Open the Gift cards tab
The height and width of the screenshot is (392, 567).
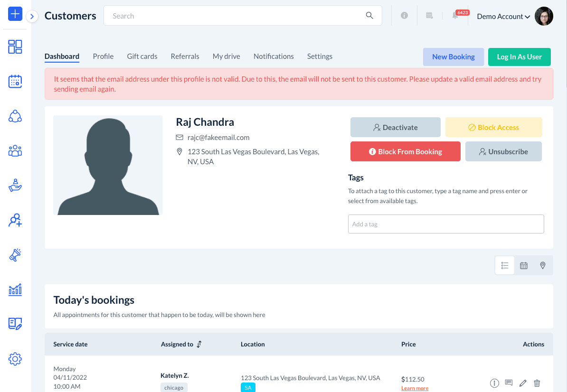(x=142, y=56)
